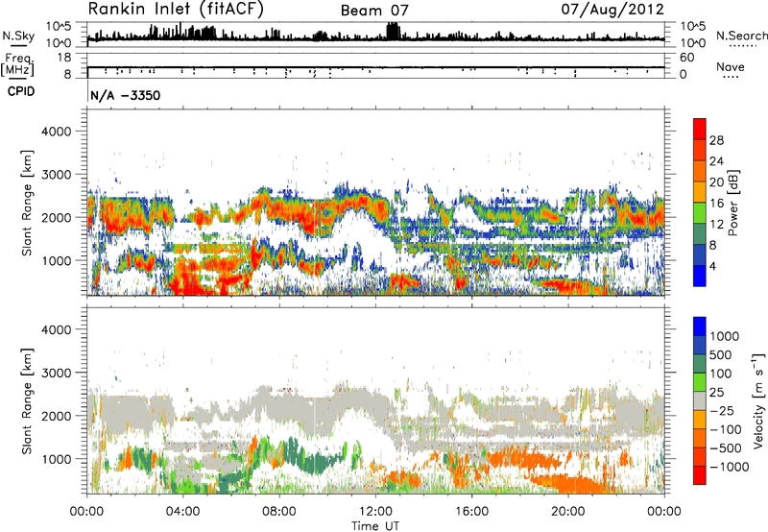The width and height of the screenshot is (768, 532).
Task: Click the '1000' tick on the power panel
Action: coord(57,260)
